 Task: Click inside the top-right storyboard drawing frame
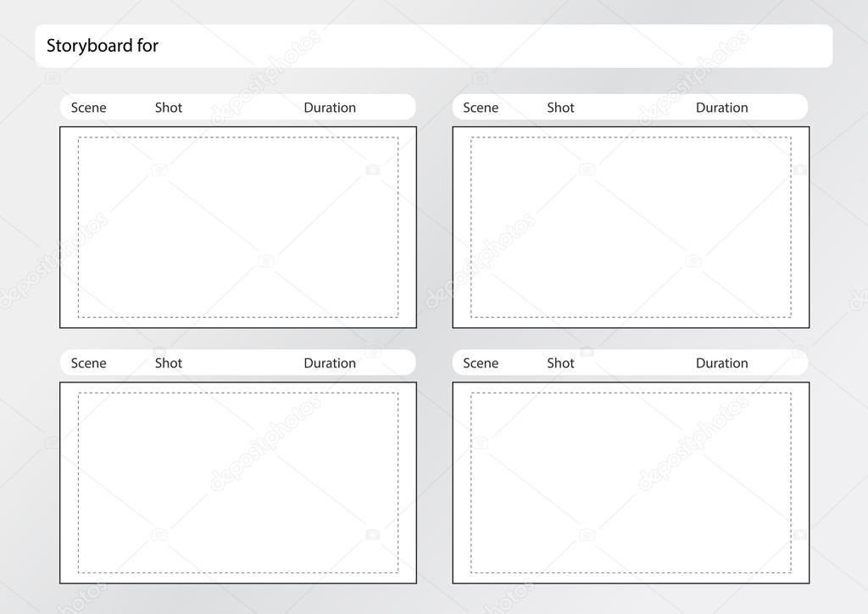(631, 227)
